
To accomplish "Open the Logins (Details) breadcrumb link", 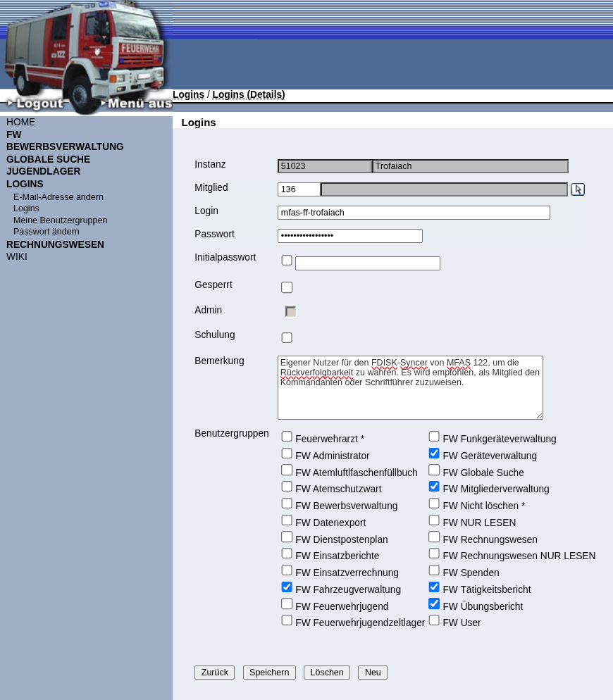I will pos(249,94).
